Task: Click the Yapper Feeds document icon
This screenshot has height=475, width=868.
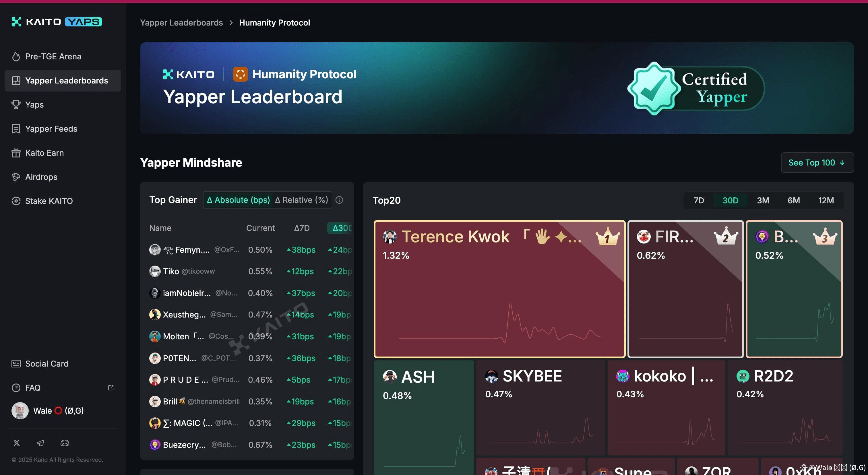Action: tap(16, 129)
